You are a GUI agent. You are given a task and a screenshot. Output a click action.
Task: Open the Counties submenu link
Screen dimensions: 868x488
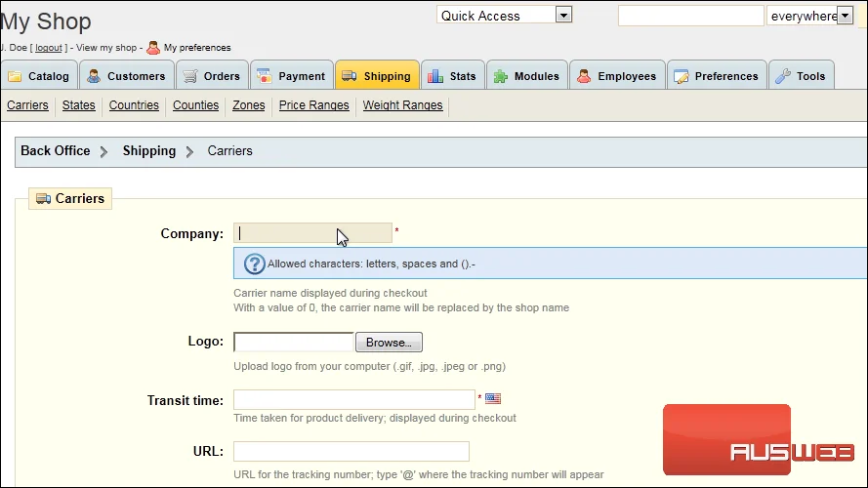[x=195, y=105]
